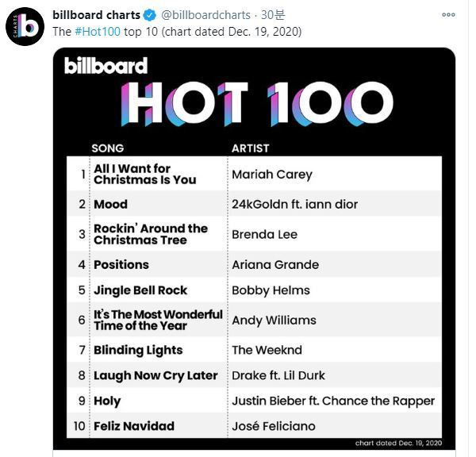The width and height of the screenshot is (476, 457).
Task: Click the ARTIST column header
Action: pos(250,148)
